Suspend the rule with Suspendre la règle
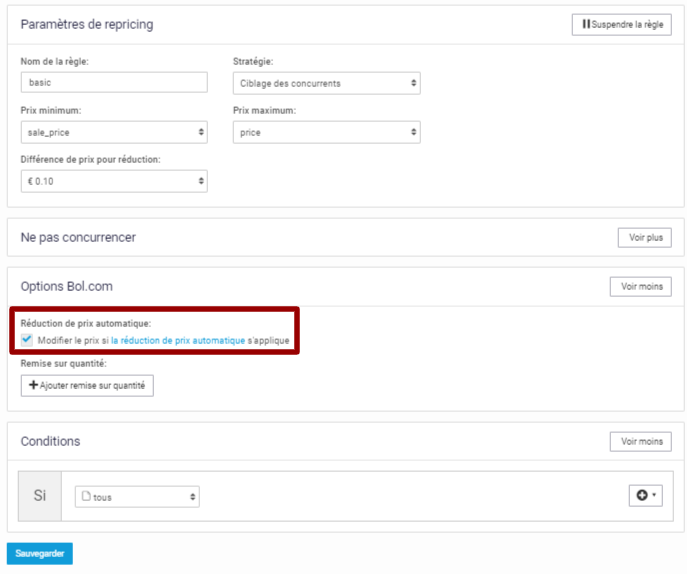This screenshot has width=687, height=574. click(621, 25)
